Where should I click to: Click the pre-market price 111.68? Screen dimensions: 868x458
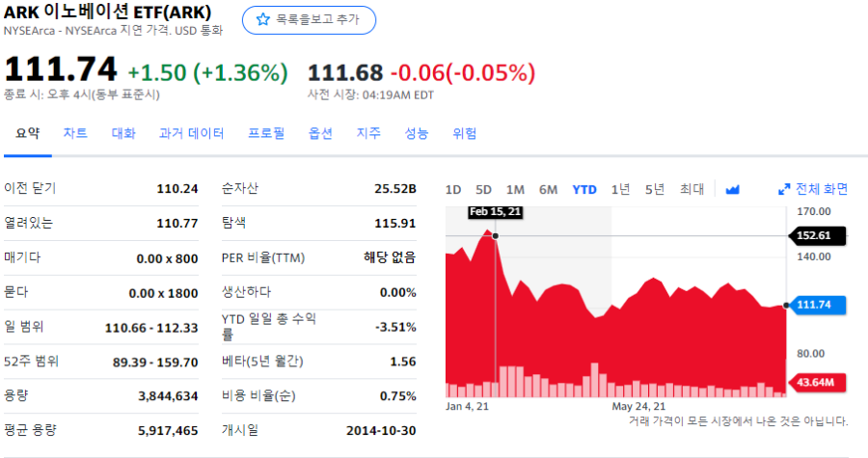345,73
